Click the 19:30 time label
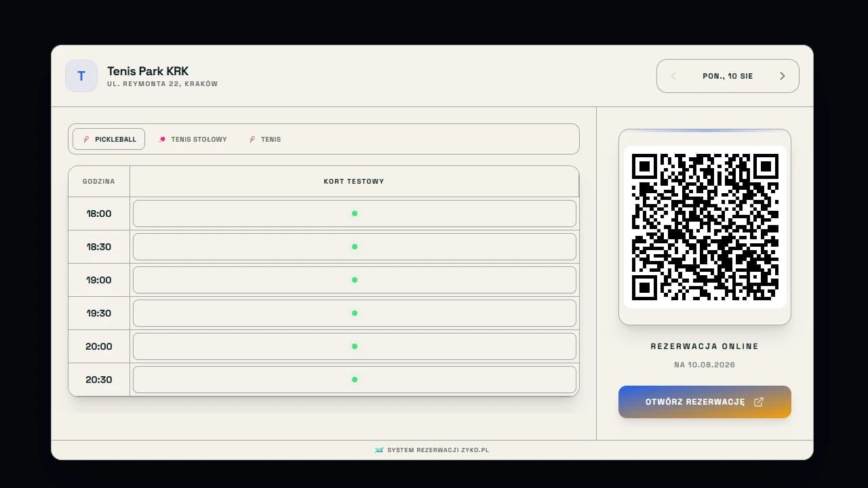The image size is (868, 488). [99, 313]
